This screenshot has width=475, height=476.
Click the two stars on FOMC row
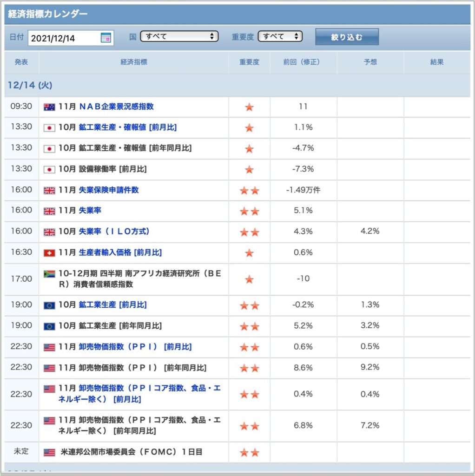click(249, 453)
